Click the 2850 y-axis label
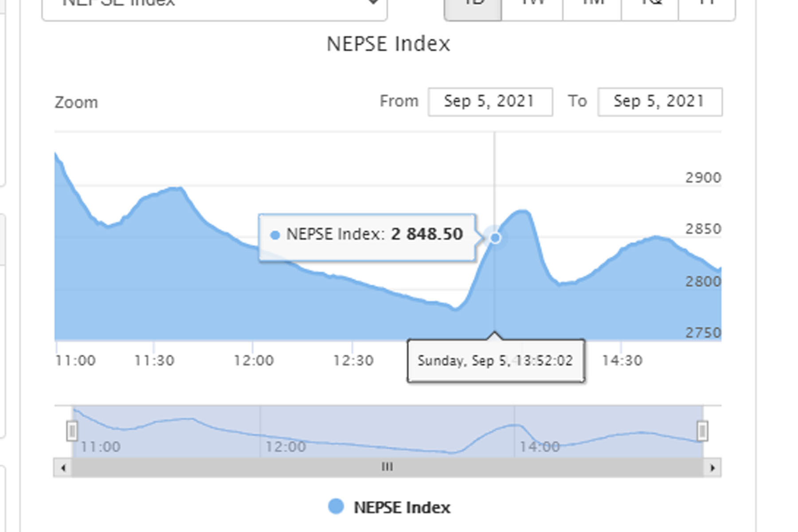Viewport: 798px width, 532px height. click(703, 229)
